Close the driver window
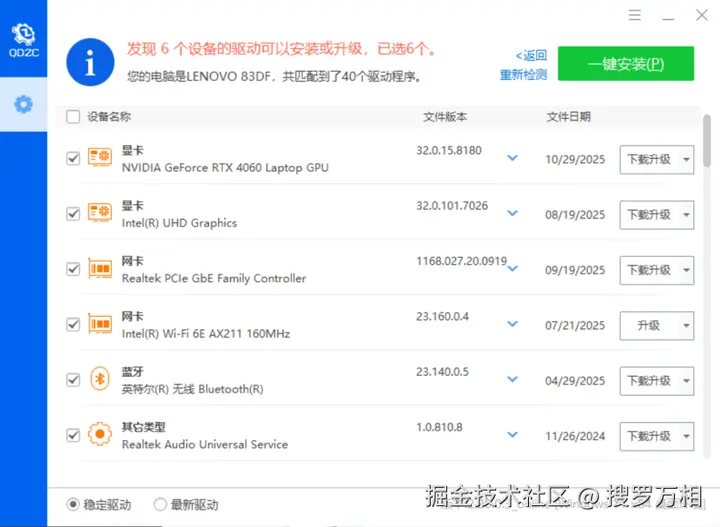720x527 pixels. point(701,15)
